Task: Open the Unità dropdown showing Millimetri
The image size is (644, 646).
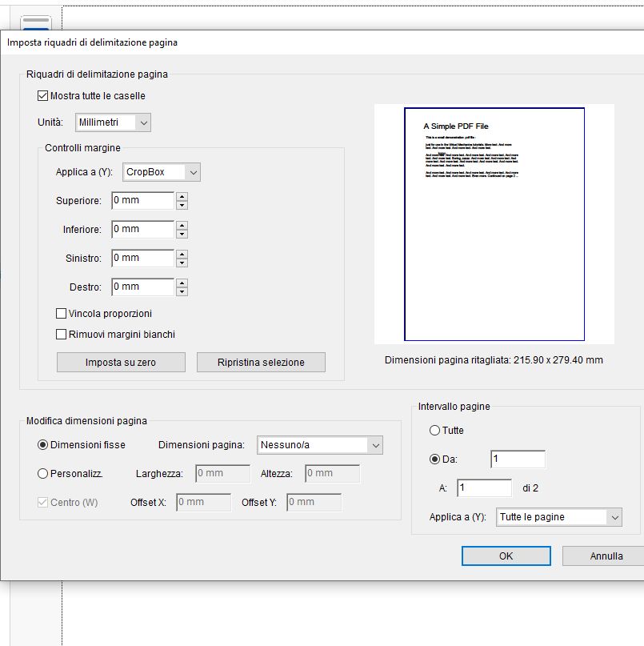Action: pos(142,122)
